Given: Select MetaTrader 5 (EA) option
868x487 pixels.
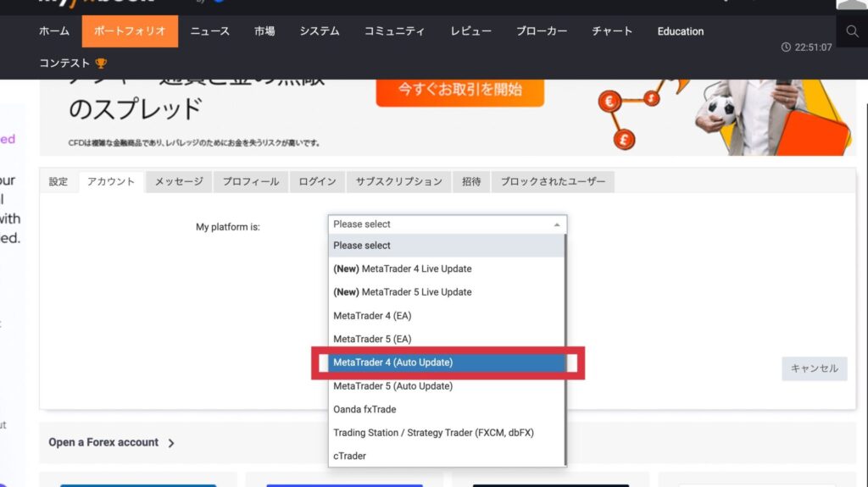Looking at the screenshot, I should 446,339.
